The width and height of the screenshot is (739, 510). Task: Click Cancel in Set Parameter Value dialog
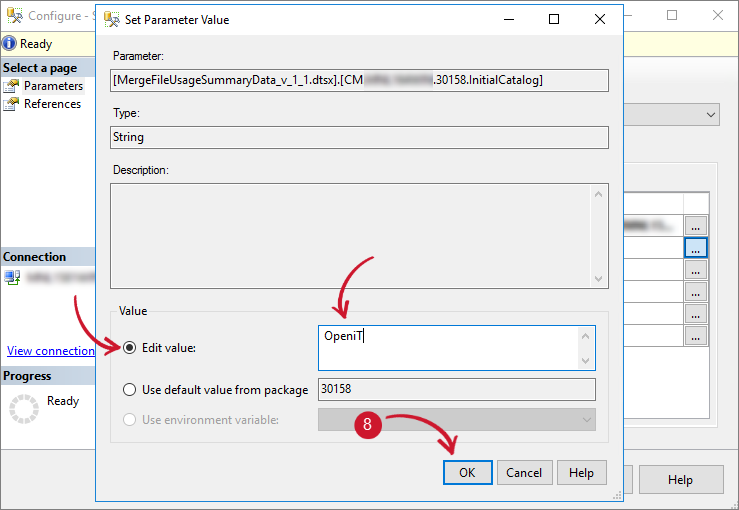(524, 473)
